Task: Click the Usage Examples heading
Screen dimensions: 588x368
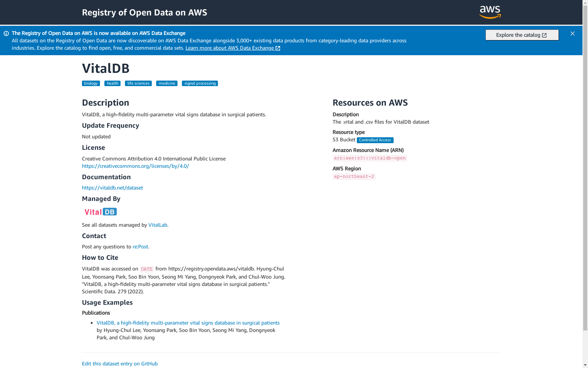Action: click(107, 302)
